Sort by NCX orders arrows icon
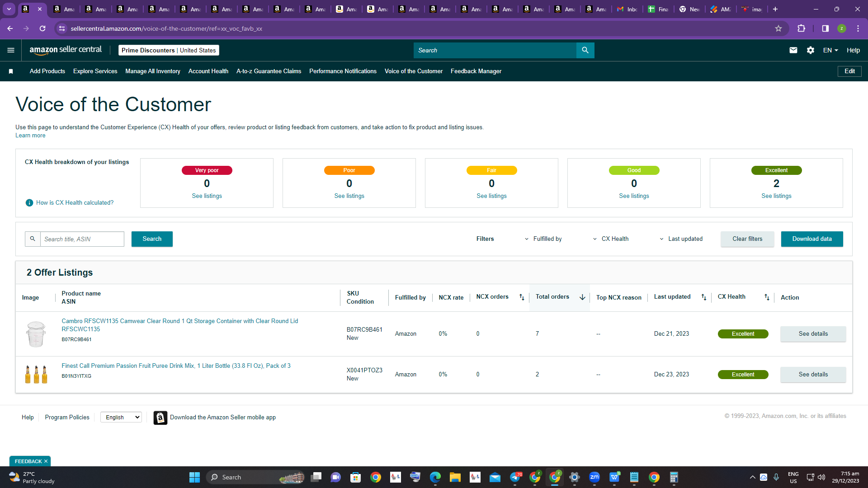The height and width of the screenshot is (488, 868). pos(522,297)
